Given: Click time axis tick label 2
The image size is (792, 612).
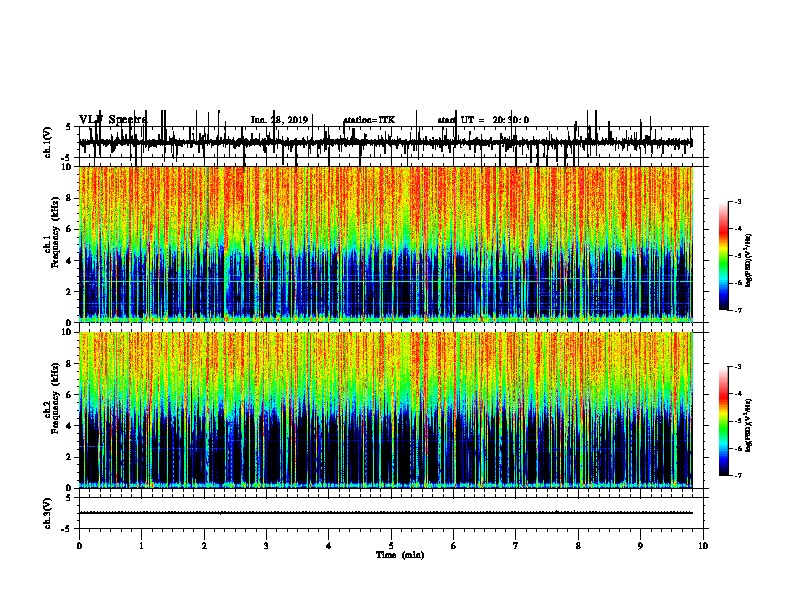Looking at the screenshot, I should click(x=204, y=546).
